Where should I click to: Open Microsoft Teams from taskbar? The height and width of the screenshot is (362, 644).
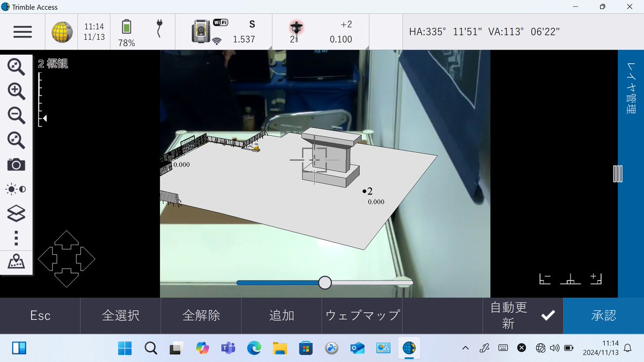(x=228, y=348)
